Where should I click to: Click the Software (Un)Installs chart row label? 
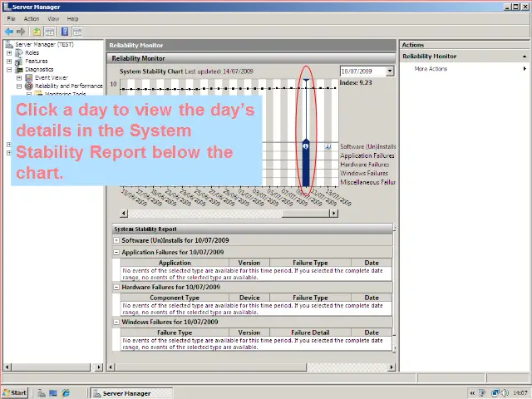tap(368, 146)
